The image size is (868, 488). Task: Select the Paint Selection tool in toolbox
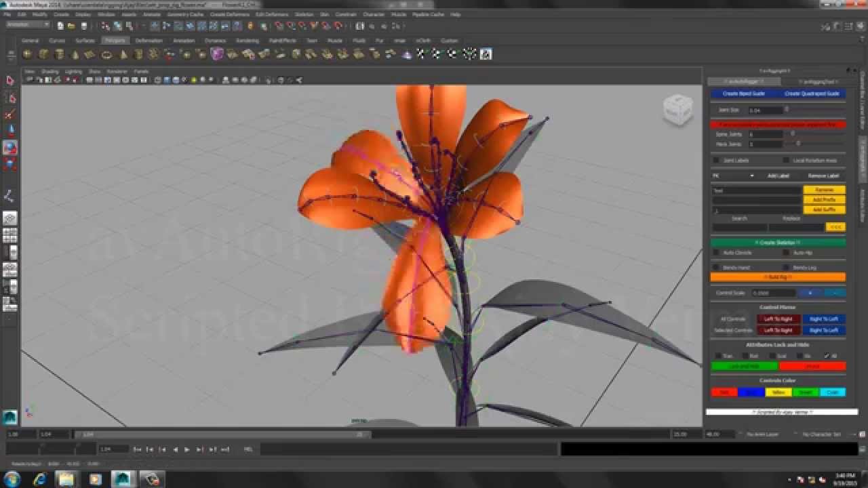pos(9,114)
